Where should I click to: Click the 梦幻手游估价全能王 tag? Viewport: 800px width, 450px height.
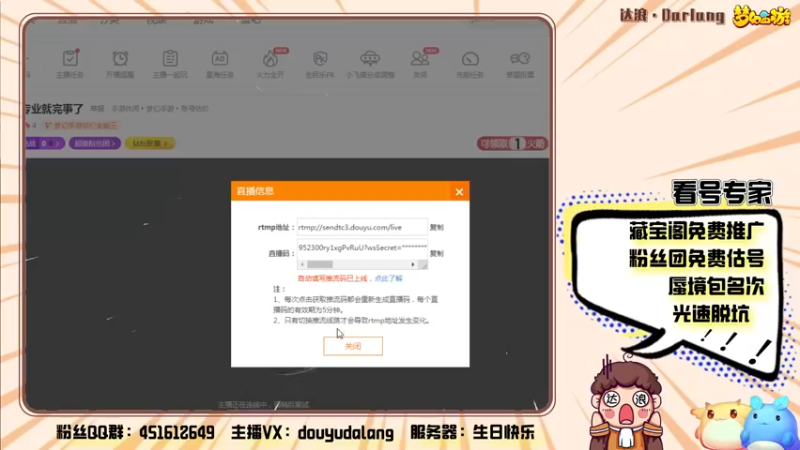pos(82,126)
